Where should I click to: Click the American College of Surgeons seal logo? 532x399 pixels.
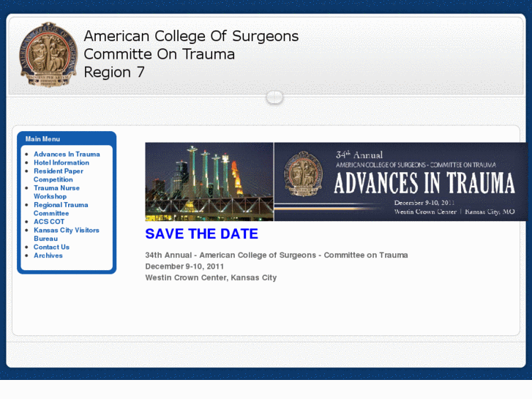[48, 55]
